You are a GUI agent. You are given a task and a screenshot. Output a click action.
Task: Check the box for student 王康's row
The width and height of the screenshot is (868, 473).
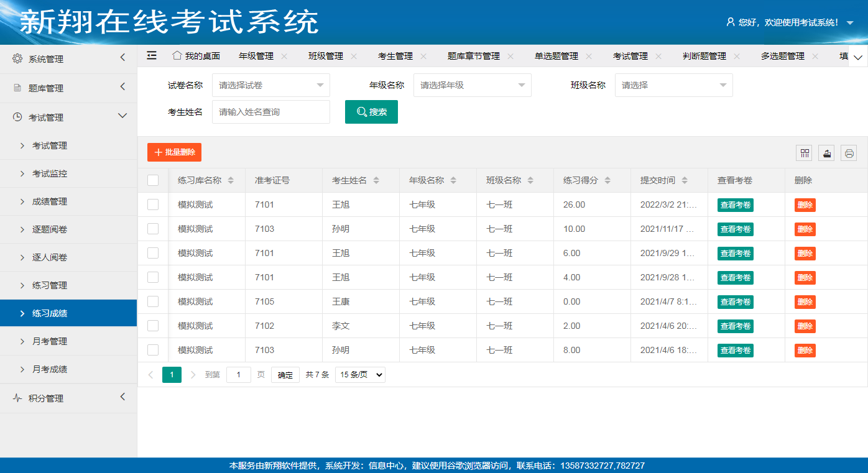[153, 301]
